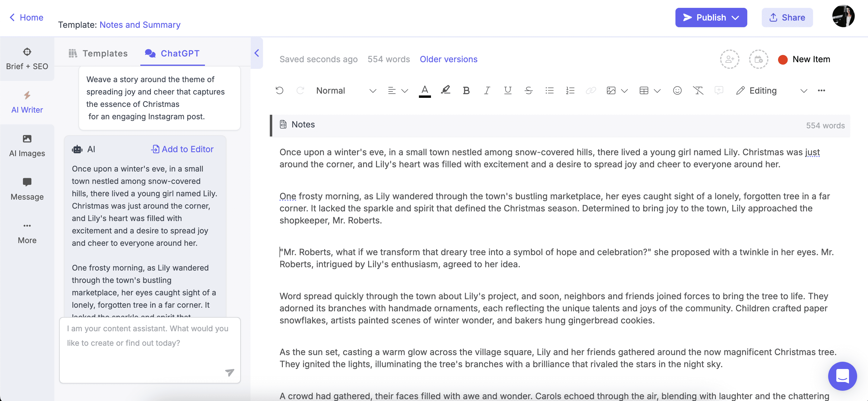
Task: Open the AI Images panel
Action: pos(27,146)
